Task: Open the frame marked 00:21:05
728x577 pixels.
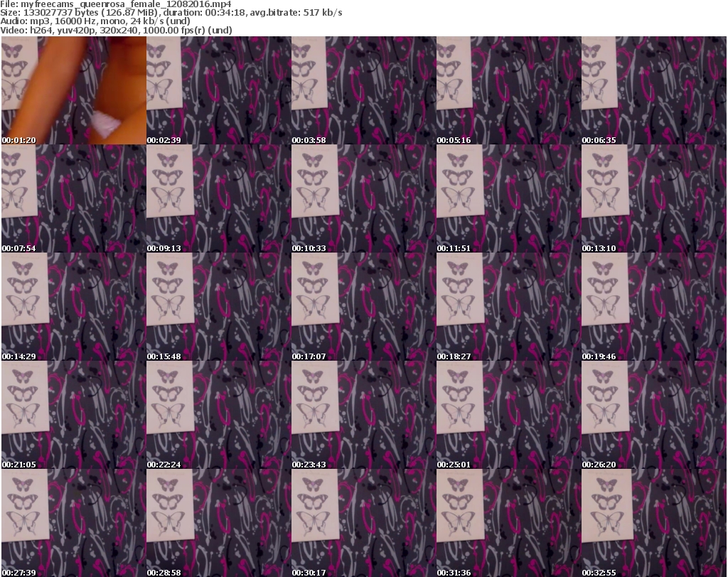Action: tap(74, 414)
